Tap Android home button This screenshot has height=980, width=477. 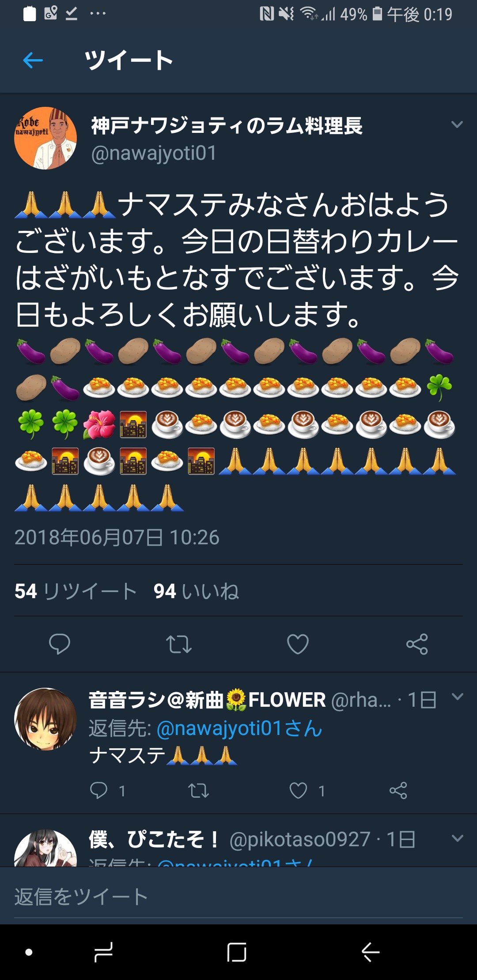(237, 952)
